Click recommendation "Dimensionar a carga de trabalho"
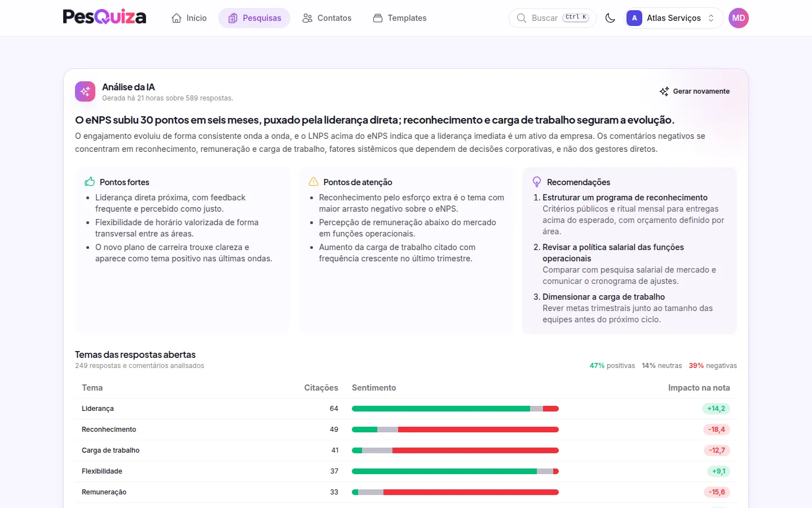Viewport: 812px width, 508px height. point(603,297)
